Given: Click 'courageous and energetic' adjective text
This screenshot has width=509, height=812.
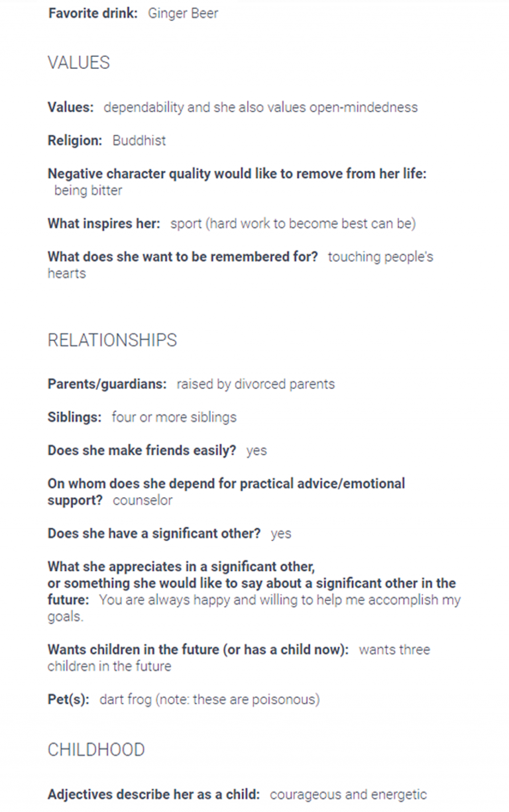Looking at the screenshot, I should click(349, 794).
